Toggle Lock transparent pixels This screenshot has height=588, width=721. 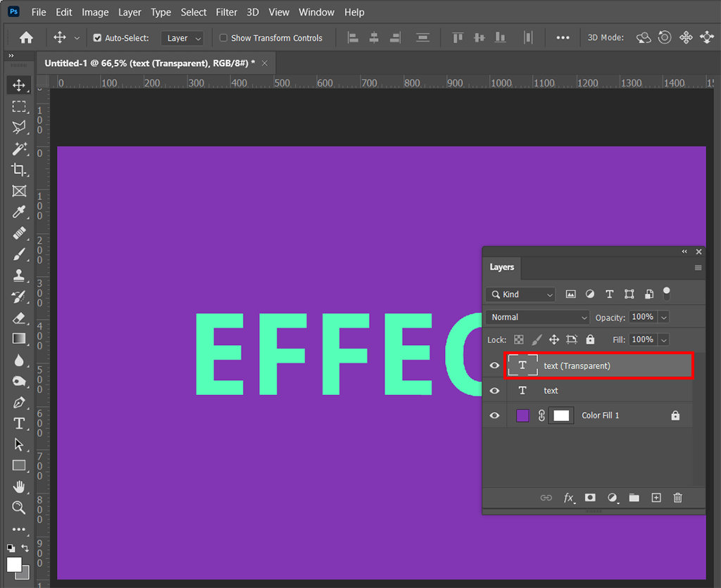coord(519,339)
